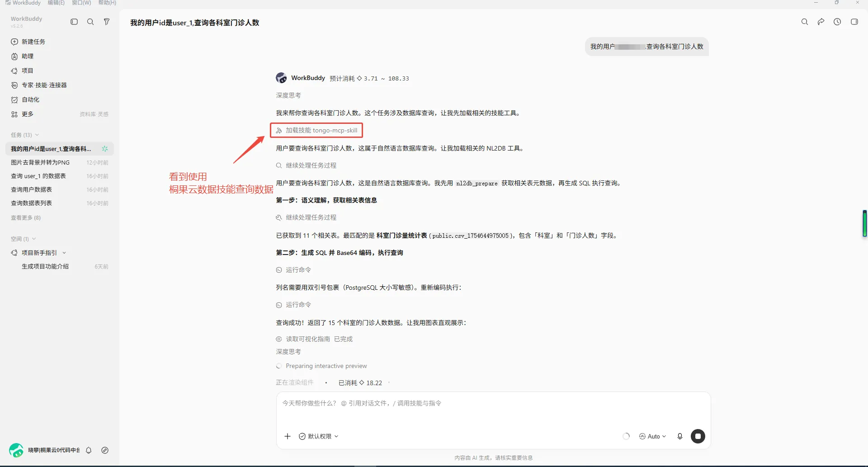Screen dimensions: 868x467
Task: Toggle the right side panel icon
Action: click(x=854, y=22)
